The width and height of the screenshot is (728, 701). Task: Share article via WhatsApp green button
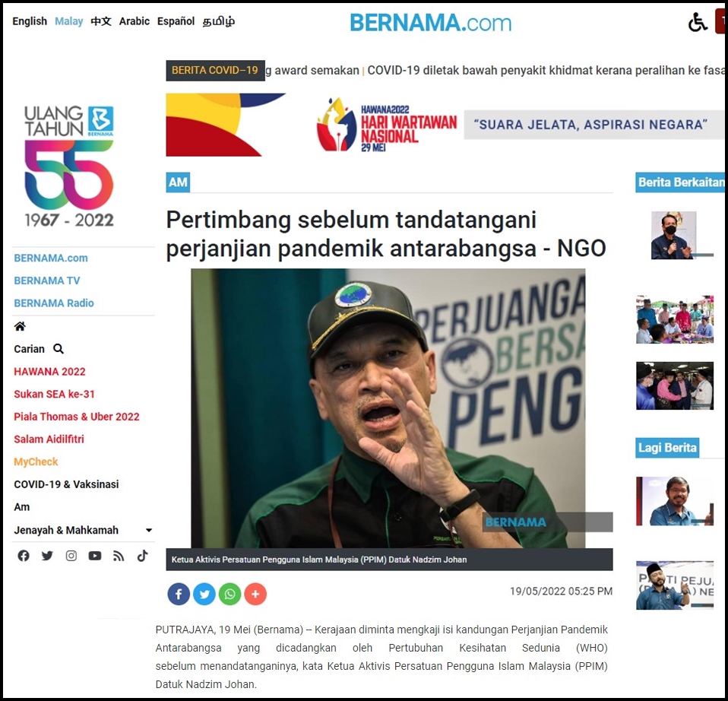click(229, 594)
